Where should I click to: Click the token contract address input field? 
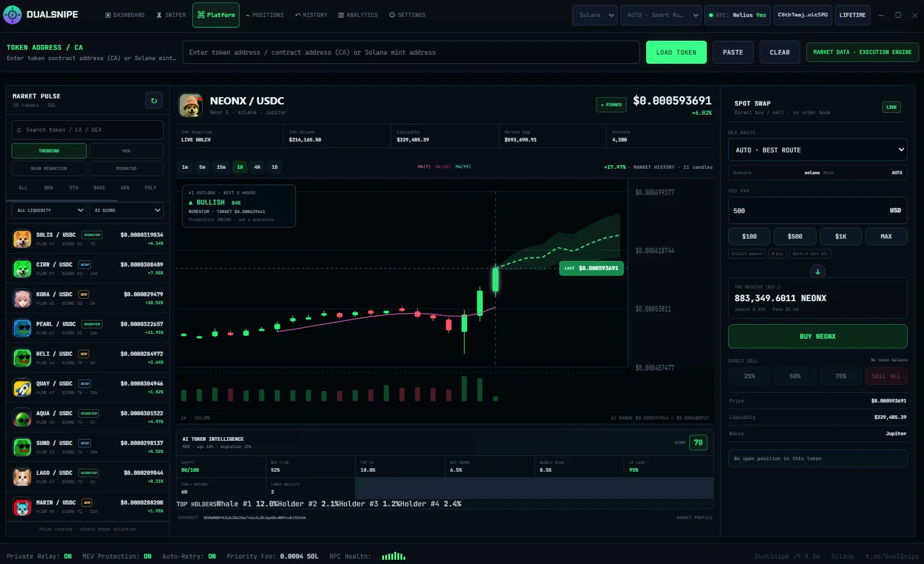(x=411, y=52)
